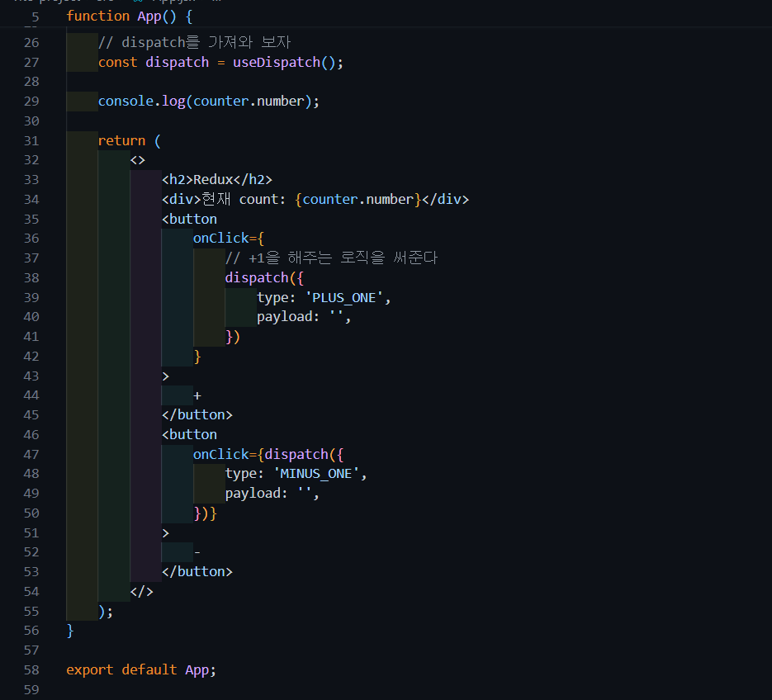Click line number 29 in the gutter

(x=31, y=102)
